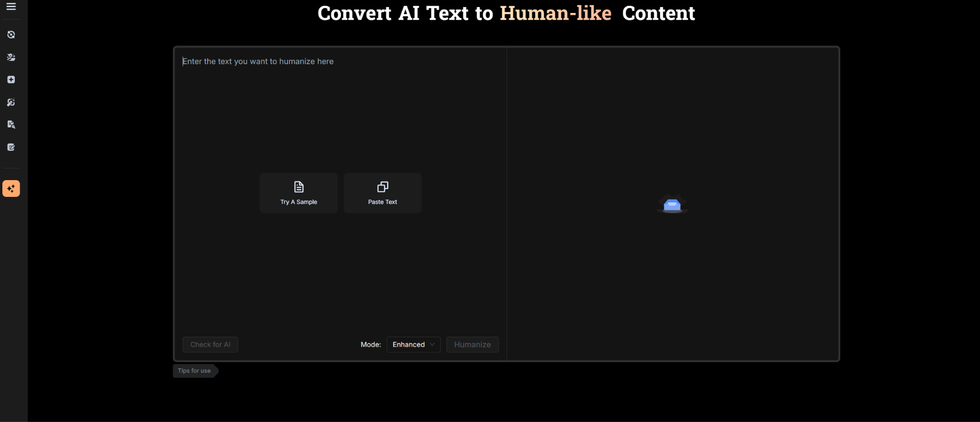
Task: Click the Try A Sample button
Action: click(299, 193)
